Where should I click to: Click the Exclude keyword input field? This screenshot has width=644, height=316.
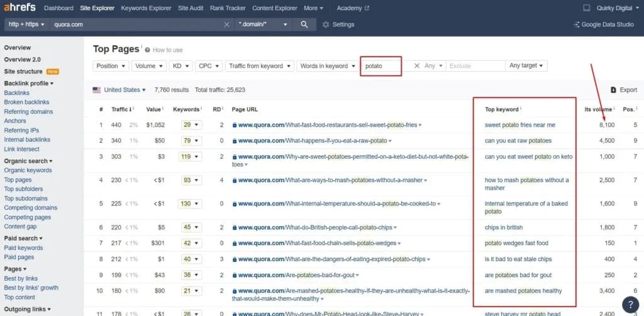coord(475,66)
